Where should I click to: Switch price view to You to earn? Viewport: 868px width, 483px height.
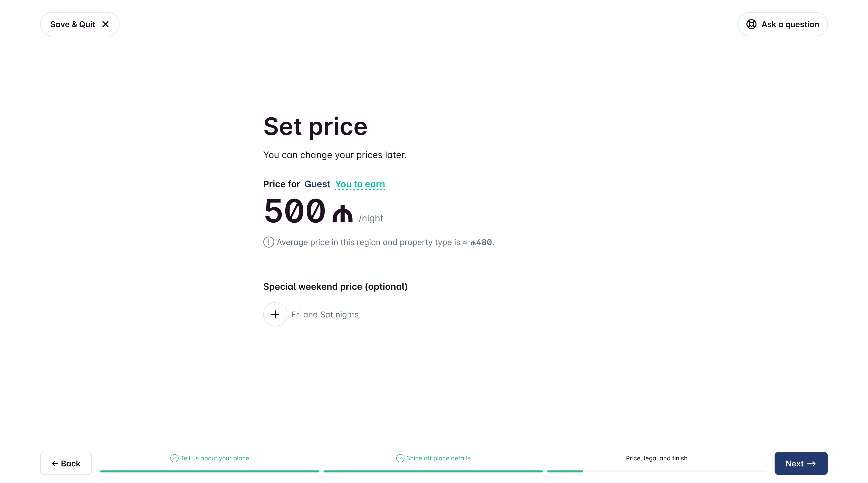[x=360, y=184]
